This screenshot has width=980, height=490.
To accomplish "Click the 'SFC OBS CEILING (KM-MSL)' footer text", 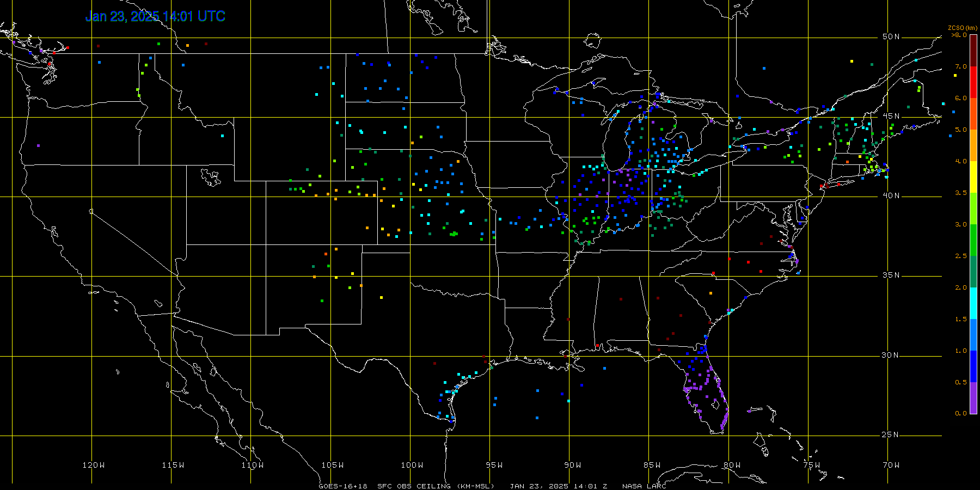I will pyautogui.click(x=436, y=486).
